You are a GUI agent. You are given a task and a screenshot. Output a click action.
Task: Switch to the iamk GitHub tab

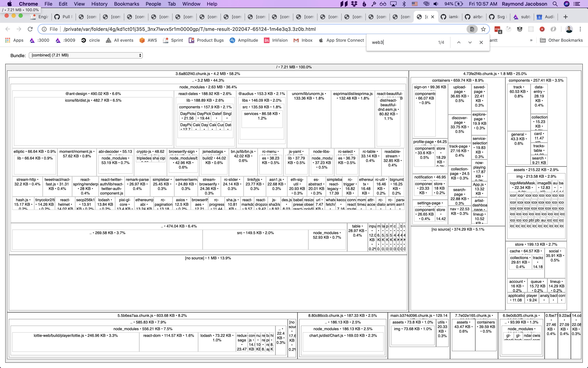[x=450, y=17]
